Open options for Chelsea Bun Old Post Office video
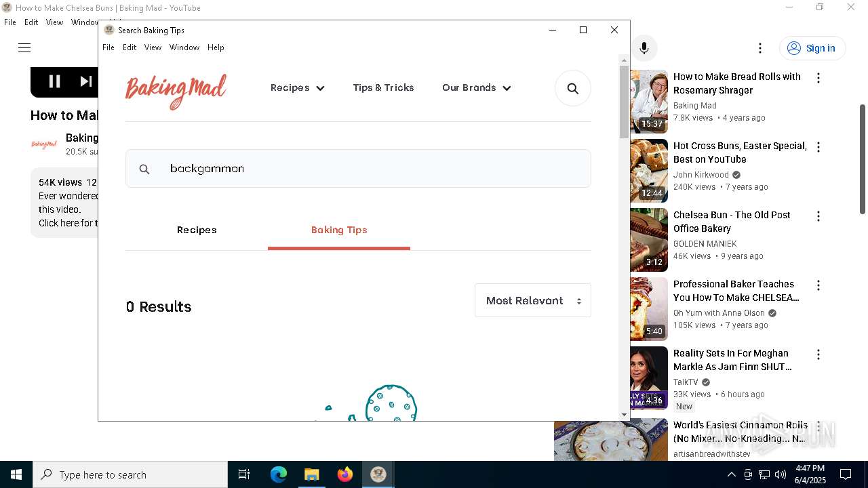This screenshot has width=868, height=488. (x=818, y=216)
